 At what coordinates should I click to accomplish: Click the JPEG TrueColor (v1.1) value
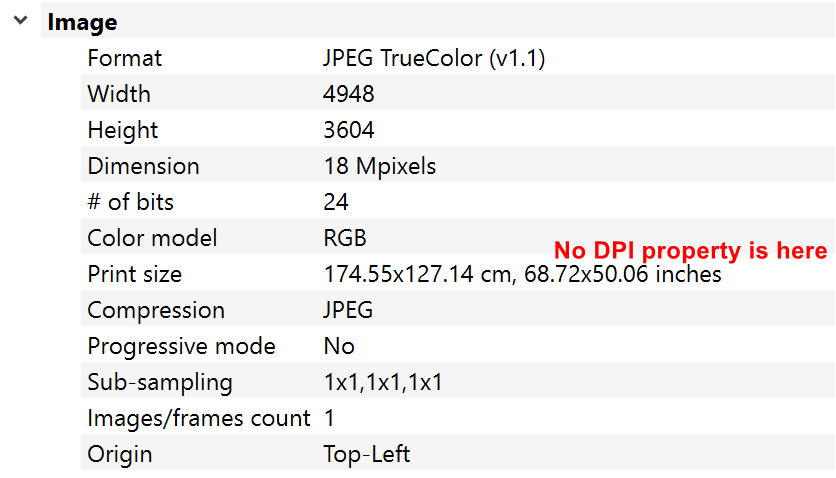pos(434,58)
